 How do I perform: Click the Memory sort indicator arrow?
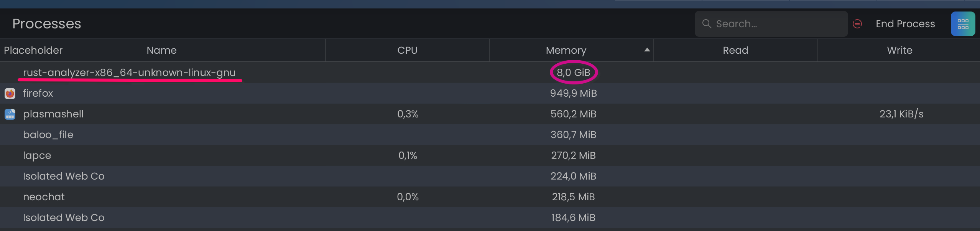pos(647,50)
